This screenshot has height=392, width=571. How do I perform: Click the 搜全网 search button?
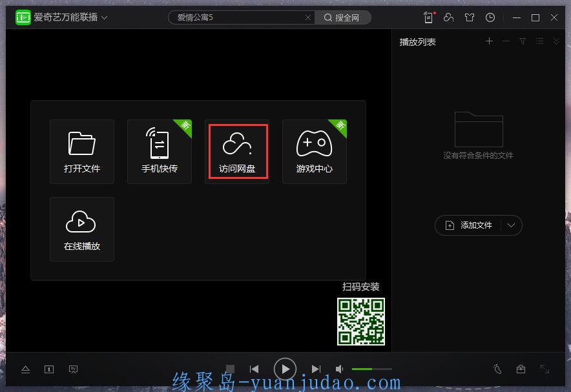click(342, 17)
